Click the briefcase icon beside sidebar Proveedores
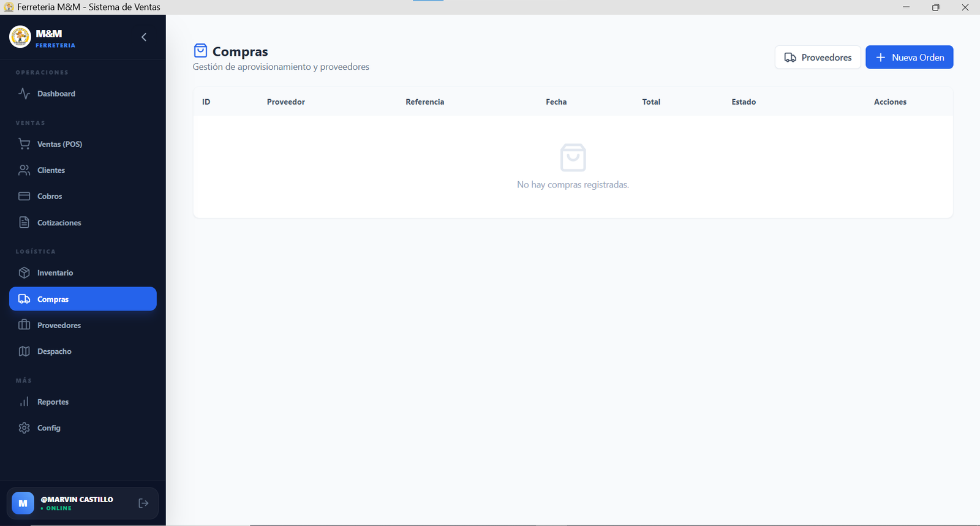 (x=24, y=325)
